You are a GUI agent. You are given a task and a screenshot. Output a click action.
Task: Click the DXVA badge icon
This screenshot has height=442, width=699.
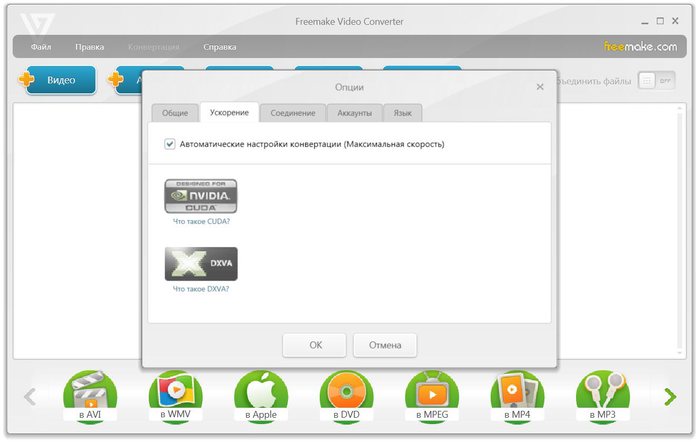coord(201,264)
